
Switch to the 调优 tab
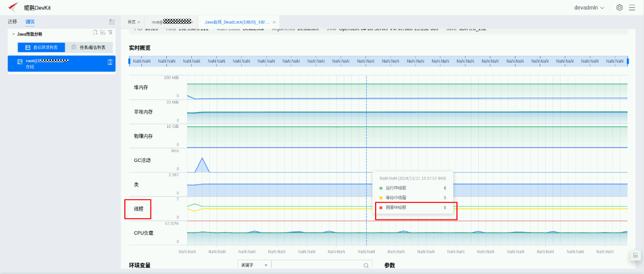30,22
